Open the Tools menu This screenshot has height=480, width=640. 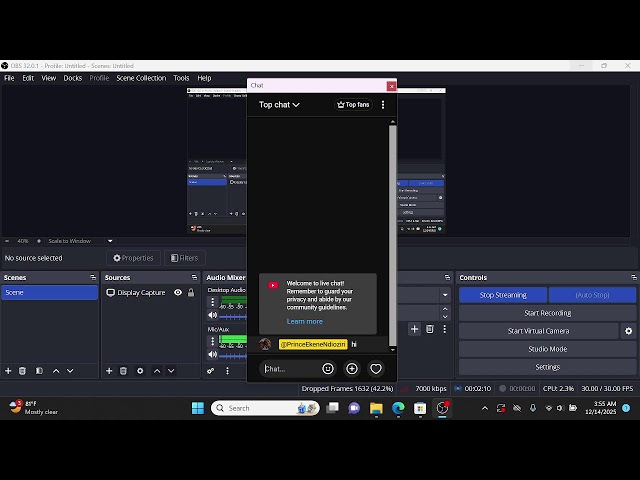(x=181, y=78)
